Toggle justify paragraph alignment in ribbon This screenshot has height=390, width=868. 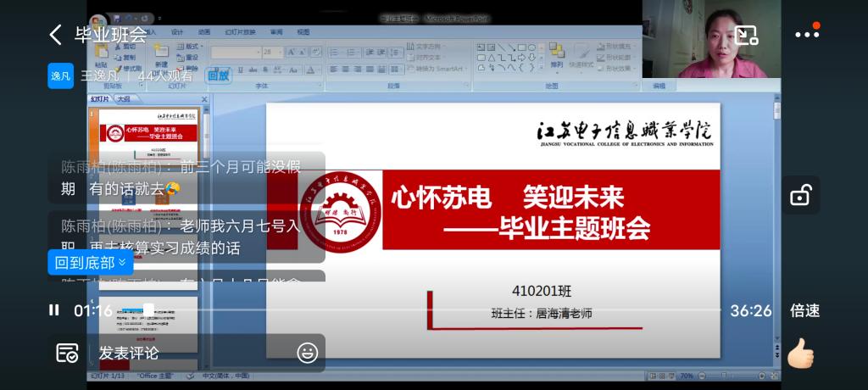click(x=370, y=70)
